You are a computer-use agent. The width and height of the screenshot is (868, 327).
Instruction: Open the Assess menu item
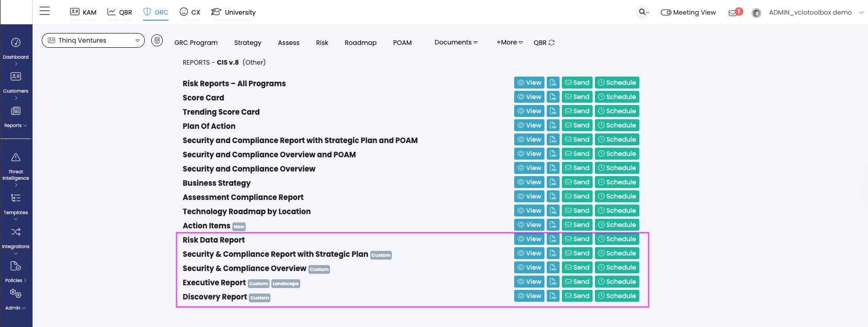click(289, 43)
